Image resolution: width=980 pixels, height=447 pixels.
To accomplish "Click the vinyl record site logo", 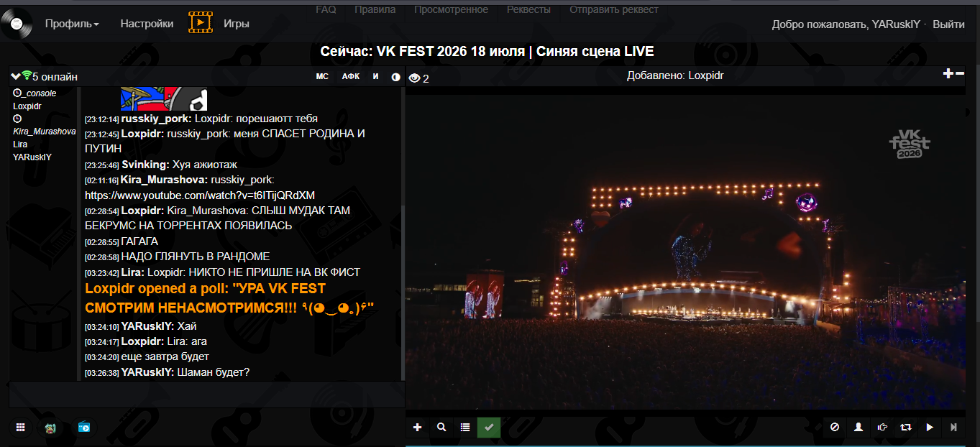I will click(16, 23).
